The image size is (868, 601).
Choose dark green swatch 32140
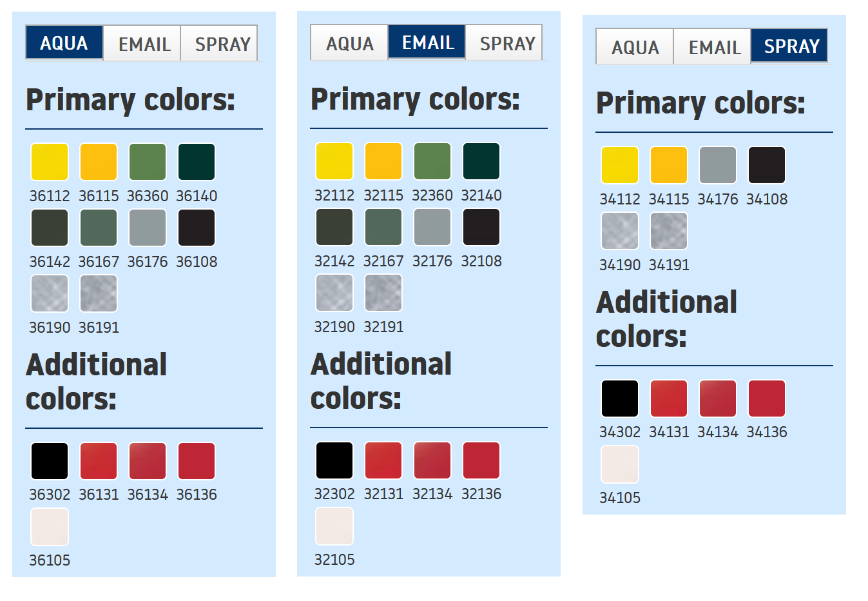[x=481, y=161]
